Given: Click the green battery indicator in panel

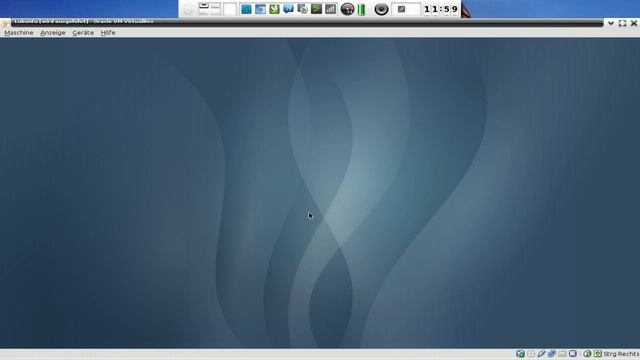Looking at the screenshot, I should (x=361, y=9).
